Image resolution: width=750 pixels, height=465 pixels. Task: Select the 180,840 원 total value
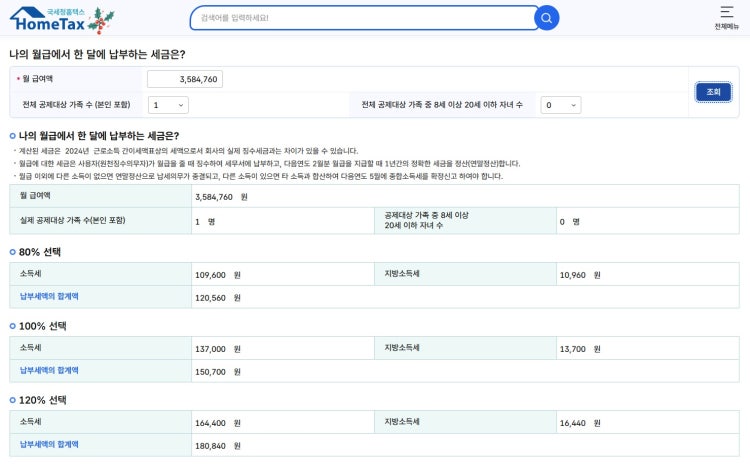218,446
